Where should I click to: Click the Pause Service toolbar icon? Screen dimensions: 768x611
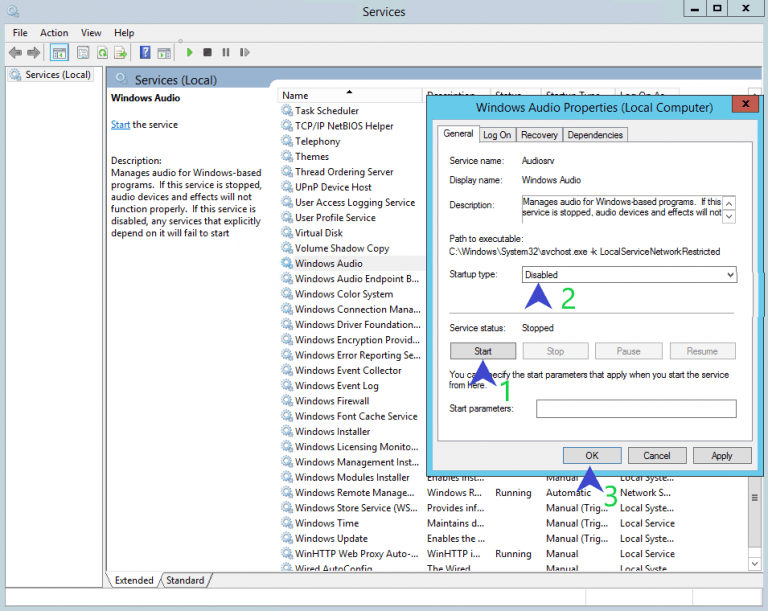click(x=226, y=52)
